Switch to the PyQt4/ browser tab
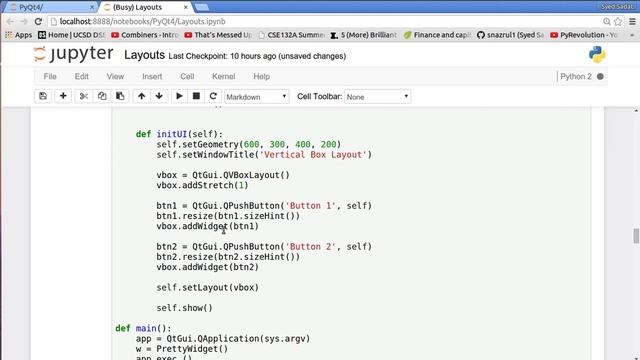This screenshot has width=640, height=360. [49, 7]
